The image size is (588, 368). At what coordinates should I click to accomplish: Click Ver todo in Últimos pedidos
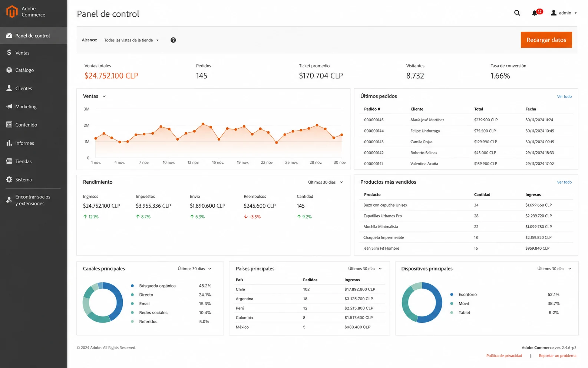564,96
